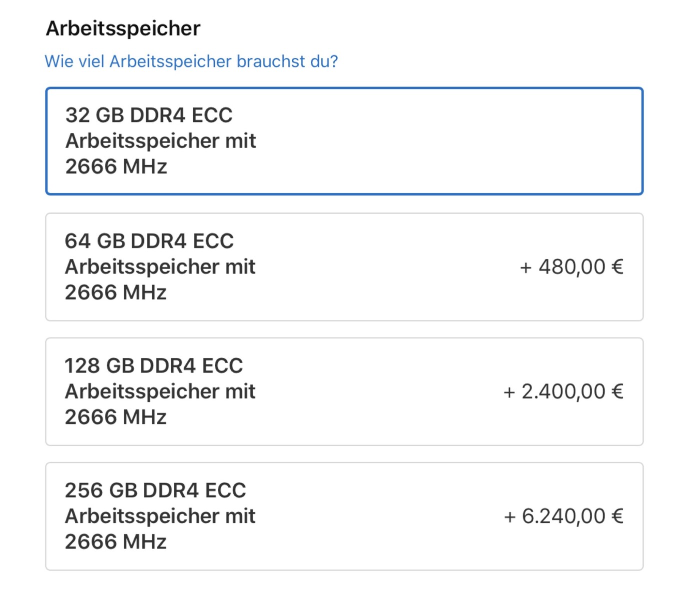Pick the 128 GB DDR4 ECC memory option
The width and height of the screenshot is (700, 600).
pyautogui.click(x=344, y=391)
